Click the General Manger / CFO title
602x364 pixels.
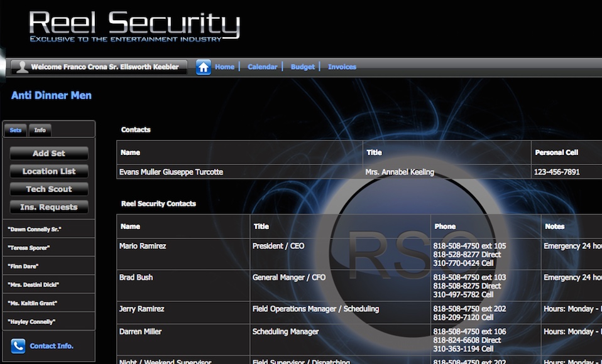click(x=288, y=277)
